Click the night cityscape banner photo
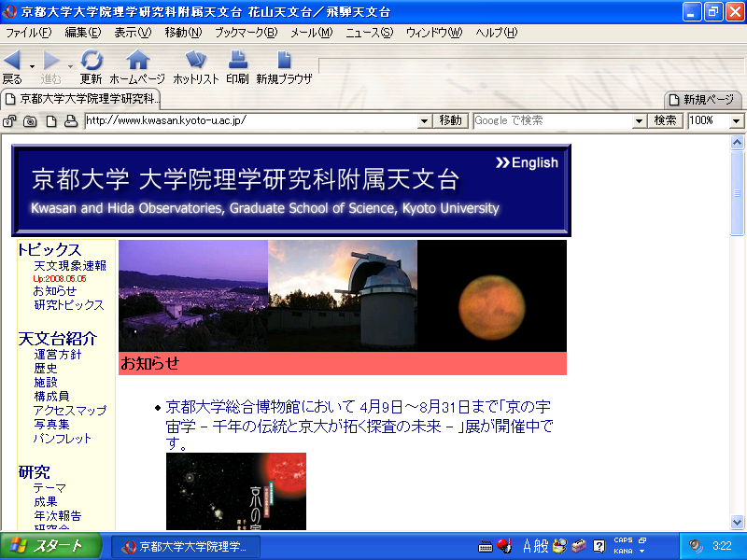 click(193, 295)
